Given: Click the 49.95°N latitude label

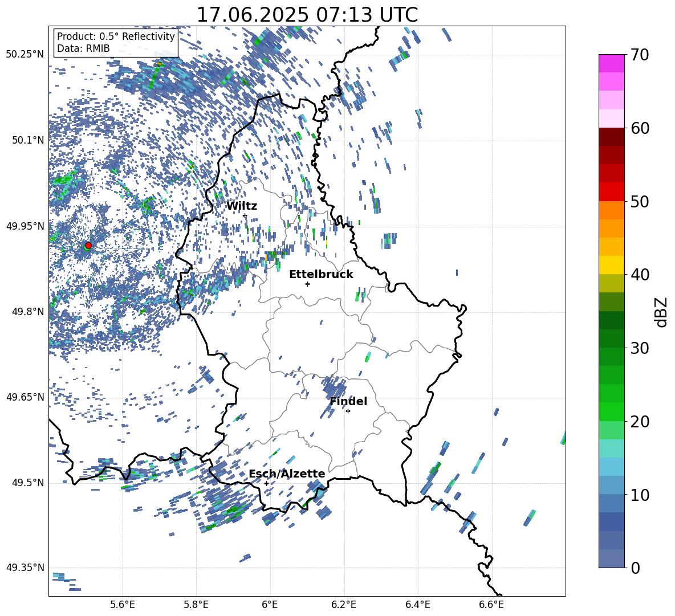Looking at the screenshot, I should click(x=25, y=226).
